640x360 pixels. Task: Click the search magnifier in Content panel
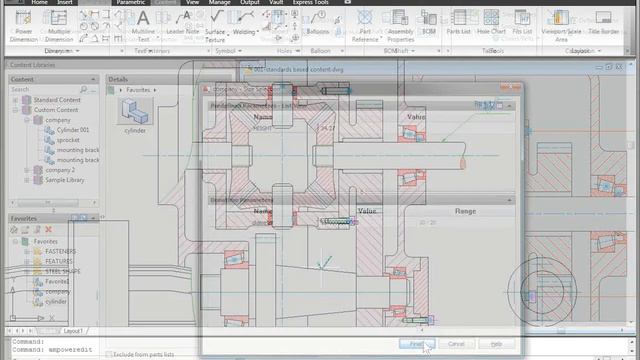click(x=84, y=89)
